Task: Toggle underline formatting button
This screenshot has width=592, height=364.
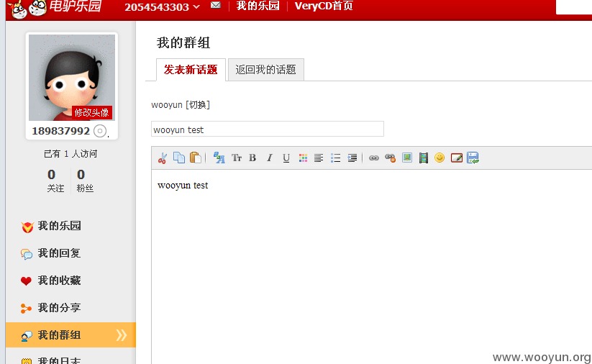Action: point(286,158)
